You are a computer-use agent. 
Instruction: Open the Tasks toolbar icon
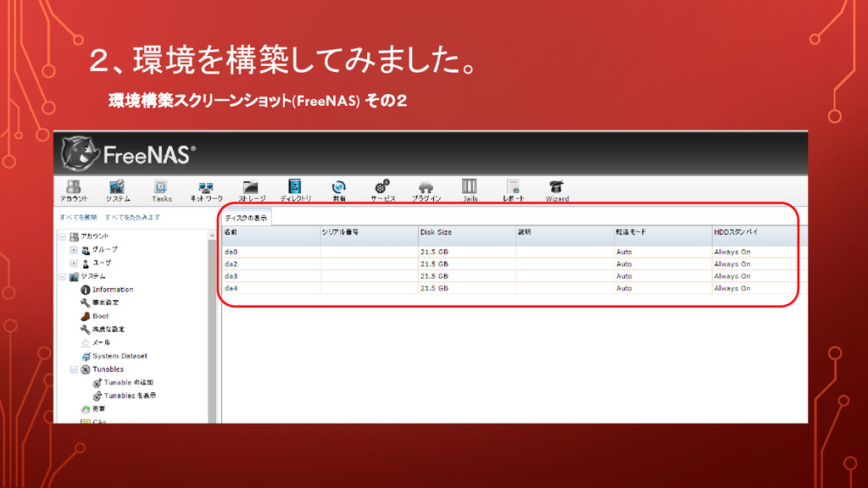[x=161, y=191]
